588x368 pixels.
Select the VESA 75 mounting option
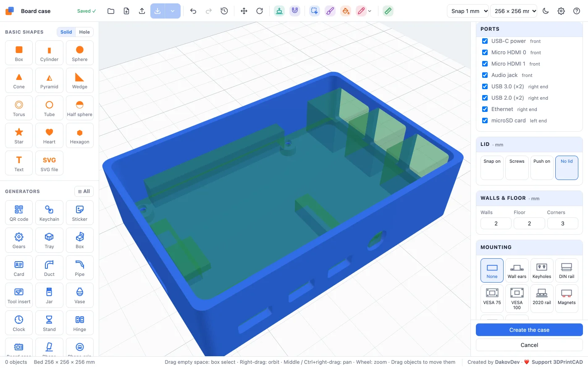point(492,298)
